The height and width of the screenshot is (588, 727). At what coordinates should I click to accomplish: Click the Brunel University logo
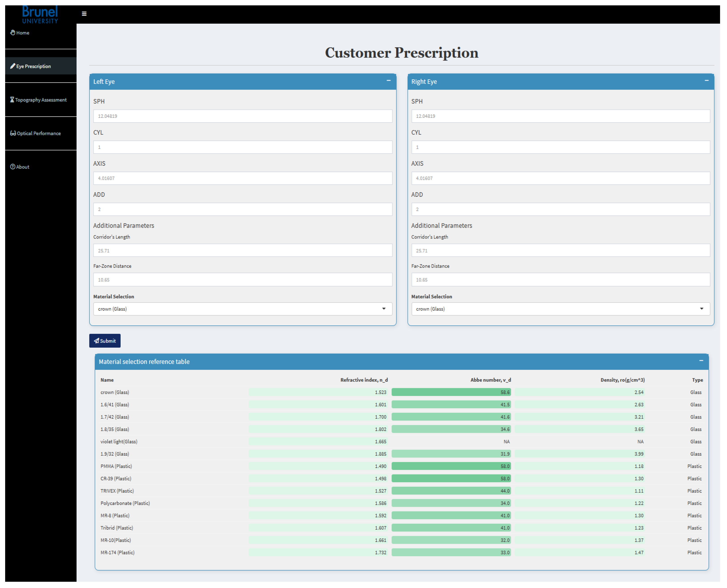point(40,14)
